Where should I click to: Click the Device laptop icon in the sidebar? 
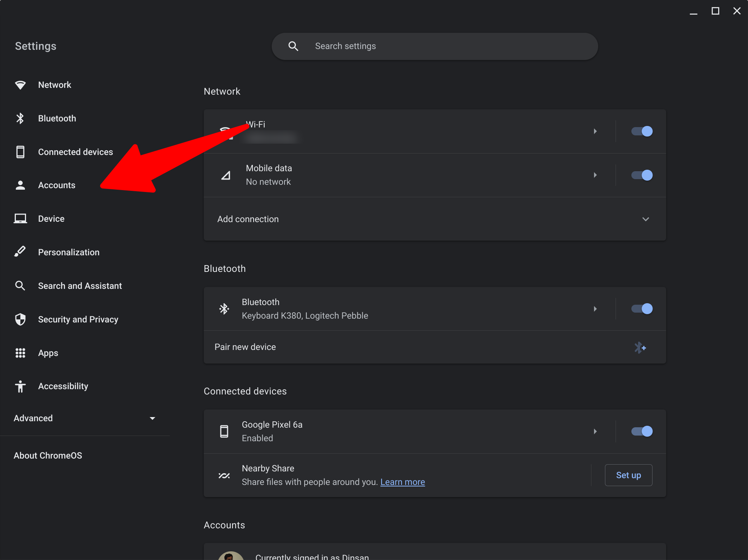coord(20,219)
